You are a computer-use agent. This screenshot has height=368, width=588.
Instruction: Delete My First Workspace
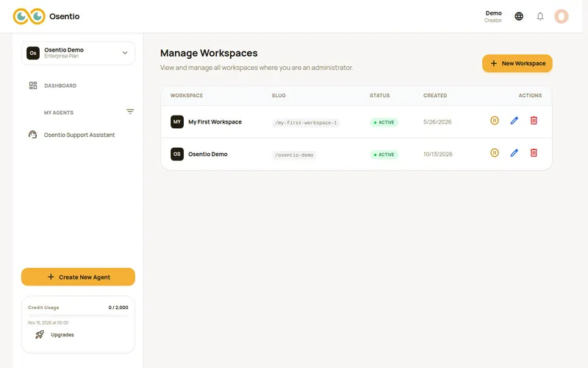(534, 121)
